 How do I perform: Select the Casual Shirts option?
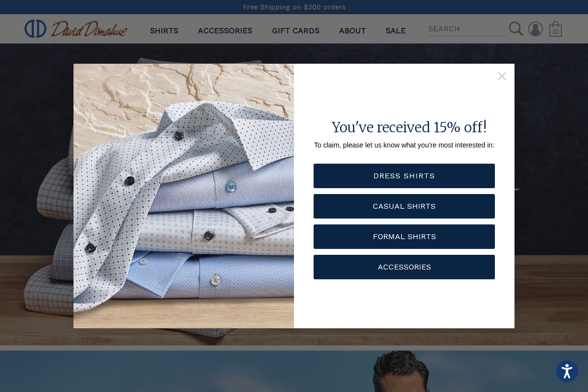click(404, 206)
